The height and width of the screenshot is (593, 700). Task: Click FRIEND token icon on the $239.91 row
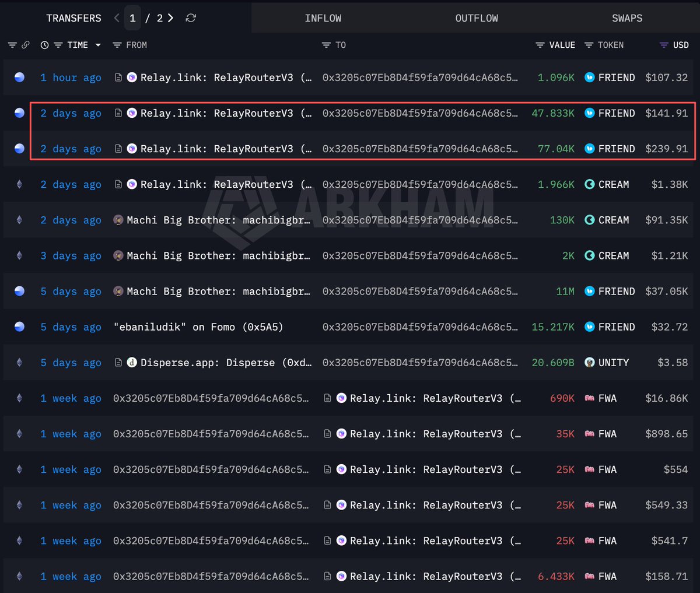(590, 149)
